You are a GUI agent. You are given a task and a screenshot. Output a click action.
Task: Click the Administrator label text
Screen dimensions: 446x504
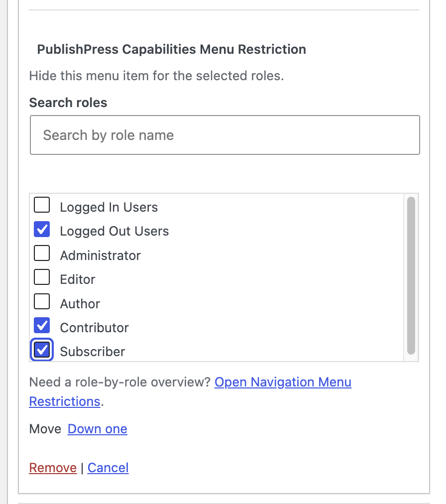click(100, 255)
